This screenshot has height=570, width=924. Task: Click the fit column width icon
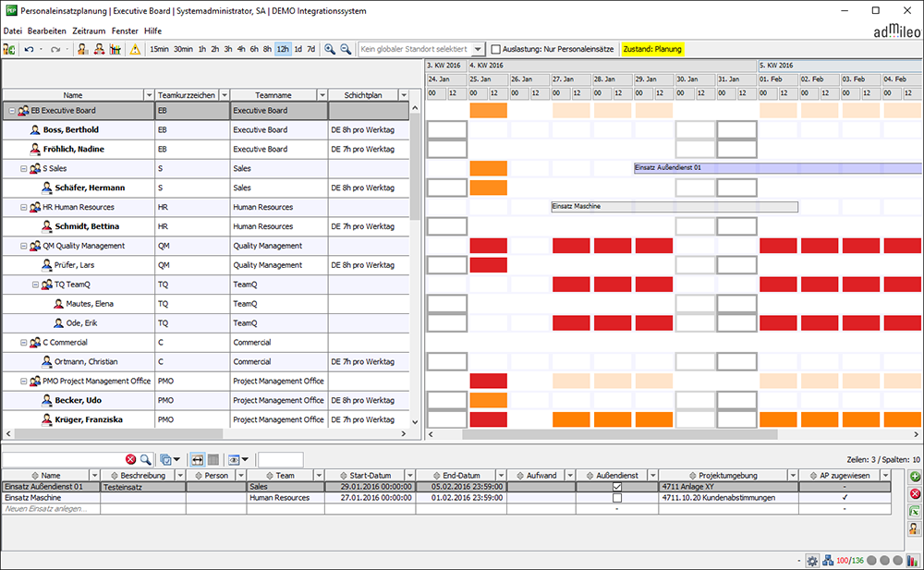pyautogui.click(x=198, y=459)
